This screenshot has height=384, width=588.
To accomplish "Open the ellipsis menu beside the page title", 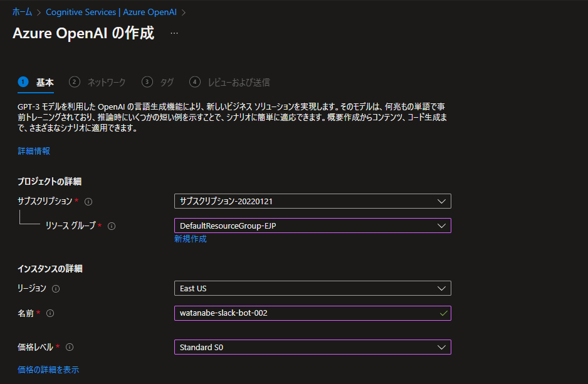I will tap(174, 34).
